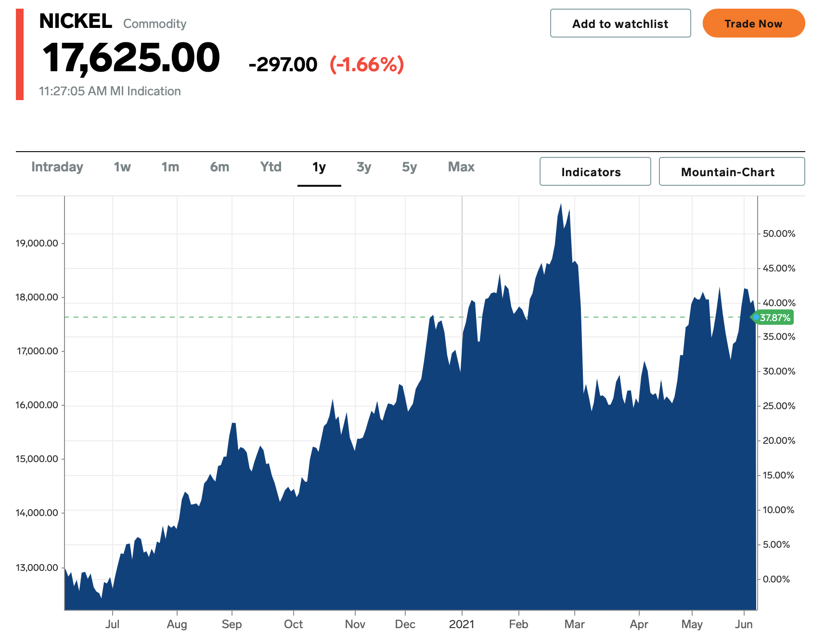Click the 14,000.00 y-axis label
825x644 pixels.
pos(37,513)
